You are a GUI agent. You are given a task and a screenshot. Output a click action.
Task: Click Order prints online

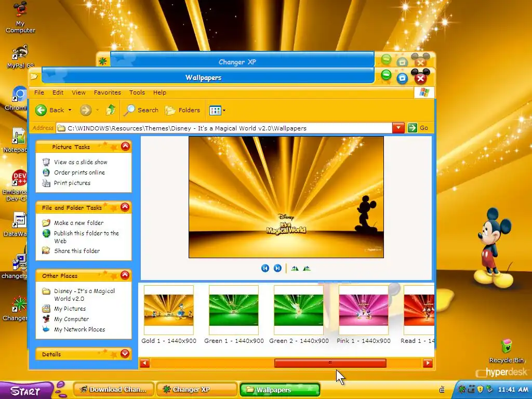click(79, 172)
